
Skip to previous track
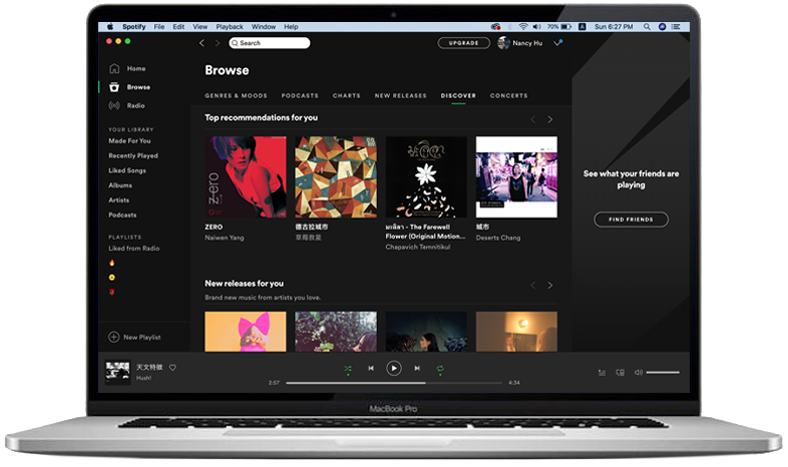pyautogui.click(x=371, y=368)
